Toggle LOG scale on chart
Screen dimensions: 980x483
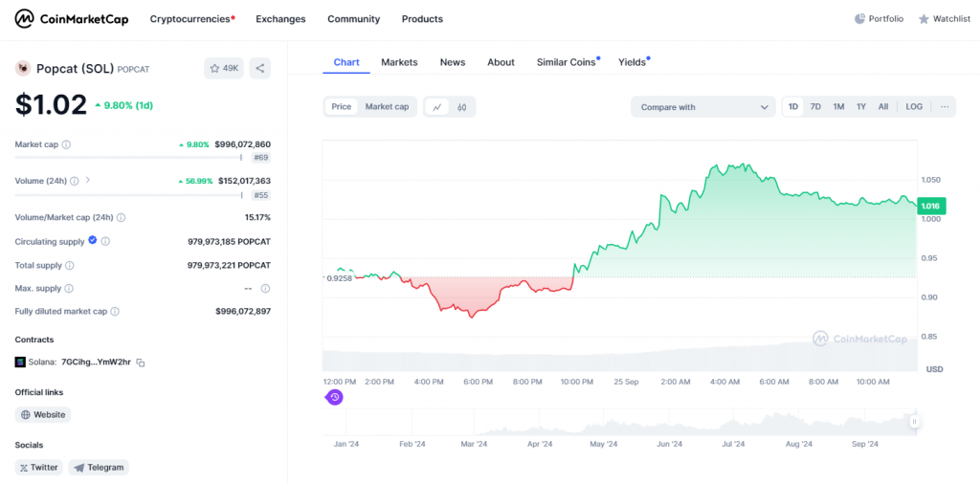pos(914,107)
